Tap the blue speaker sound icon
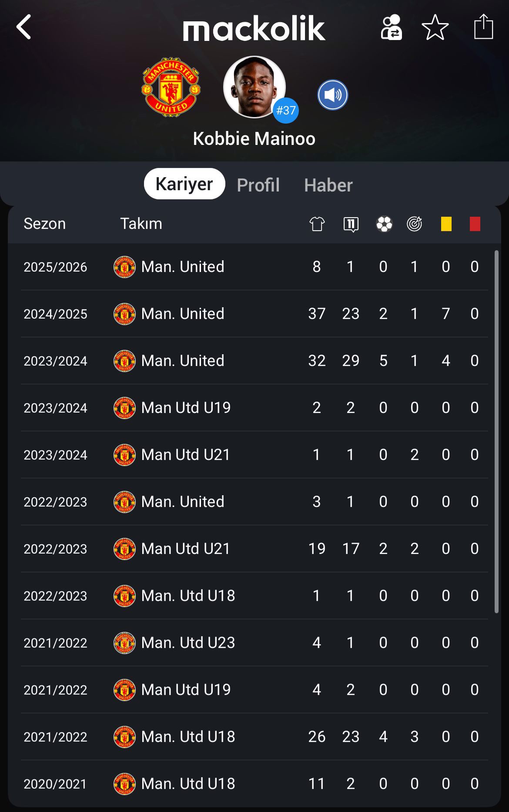509x812 pixels. pos(333,95)
